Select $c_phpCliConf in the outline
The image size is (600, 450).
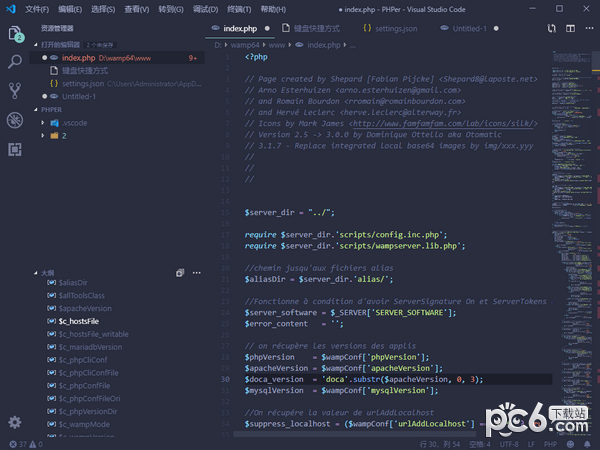pos(83,360)
